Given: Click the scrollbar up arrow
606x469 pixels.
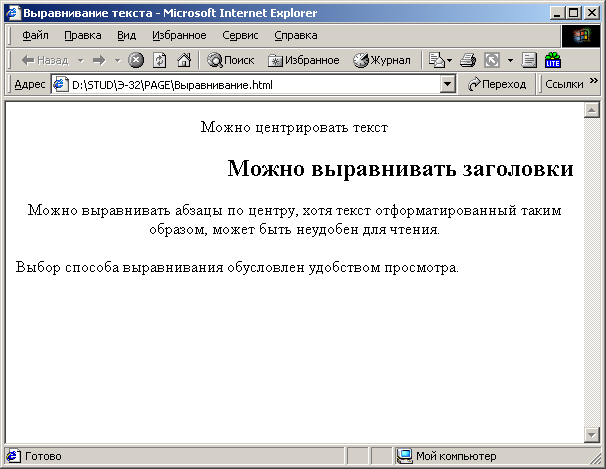Looking at the screenshot, I should 591,110.
